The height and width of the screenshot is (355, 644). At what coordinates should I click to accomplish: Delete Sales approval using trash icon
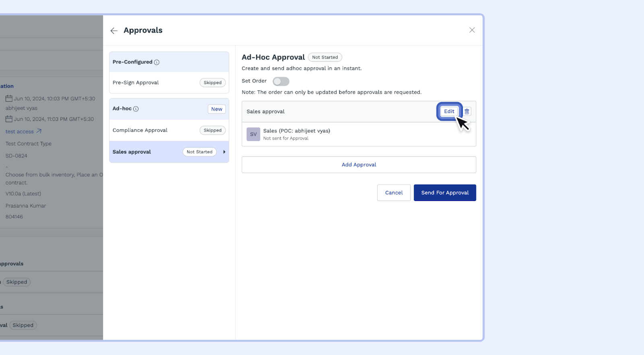[x=466, y=111]
